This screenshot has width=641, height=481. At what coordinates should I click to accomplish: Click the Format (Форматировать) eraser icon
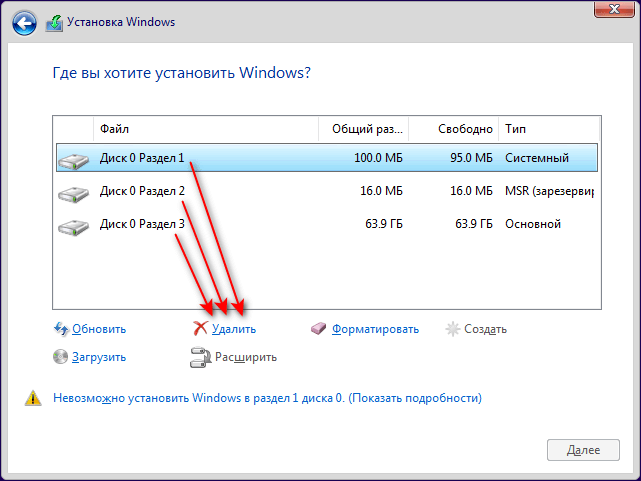point(319,329)
